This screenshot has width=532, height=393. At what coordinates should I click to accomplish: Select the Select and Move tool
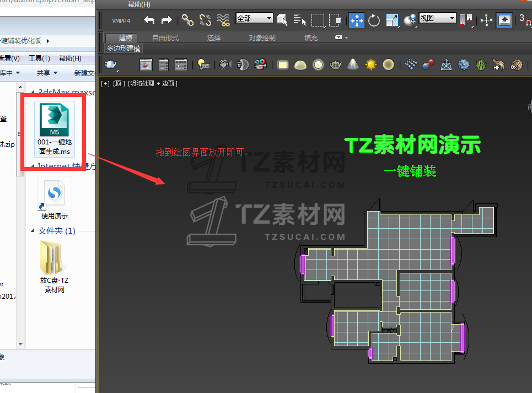point(356,20)
